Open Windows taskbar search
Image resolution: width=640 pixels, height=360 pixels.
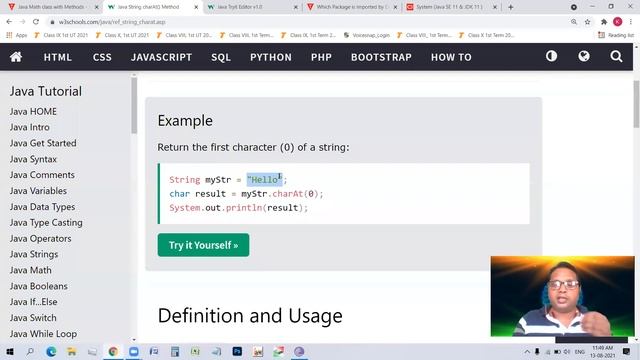pos(30,351)
